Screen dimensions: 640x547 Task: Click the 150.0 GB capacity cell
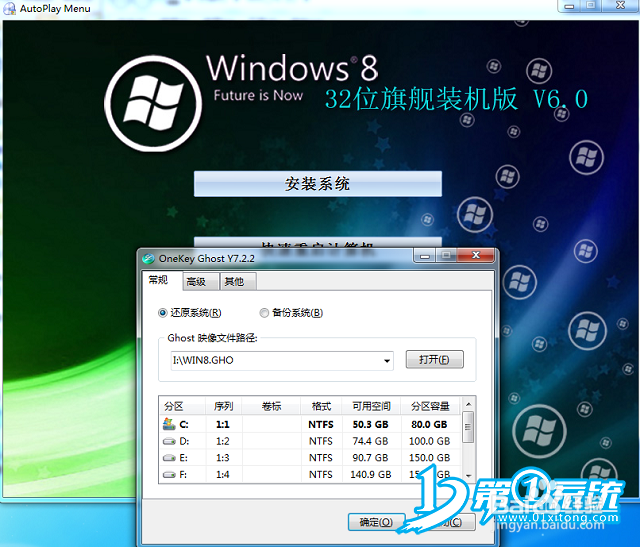click(x=430, y=458)
